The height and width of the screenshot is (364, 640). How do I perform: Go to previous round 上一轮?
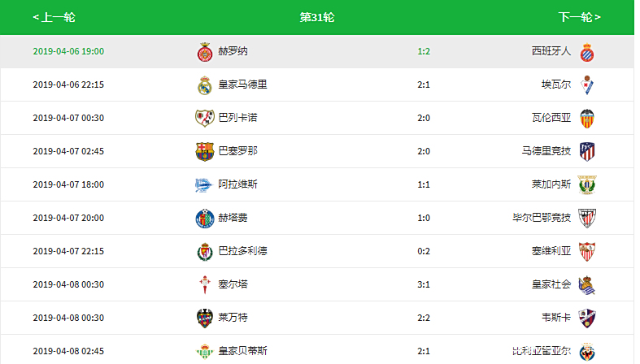click(54, 17)
